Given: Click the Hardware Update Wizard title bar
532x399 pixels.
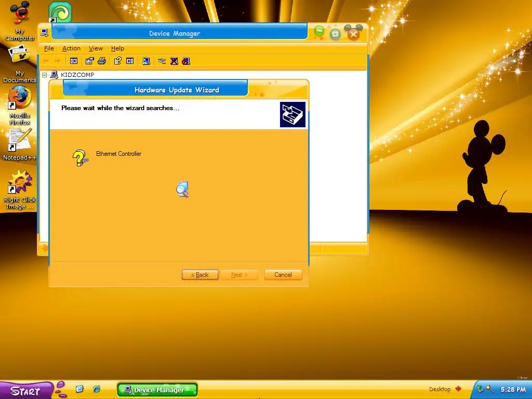Looking at the screenshot, I should coord(155,89).
